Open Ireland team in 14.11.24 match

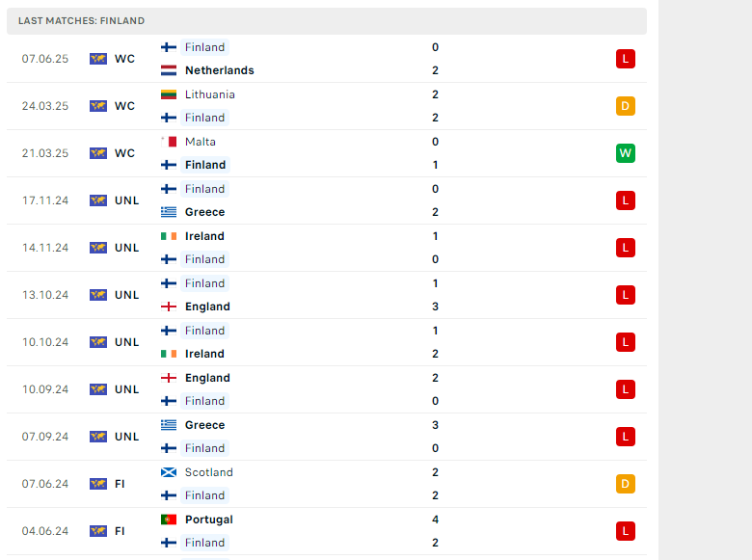[204, 236]
